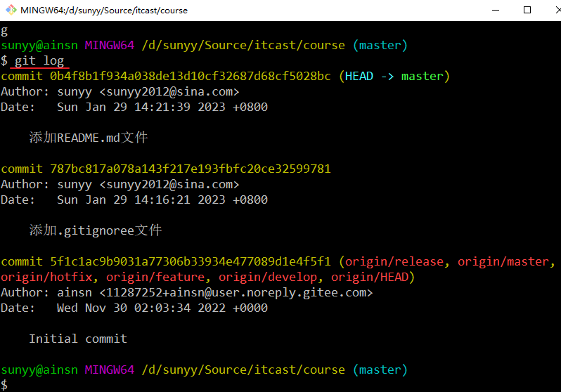Click the origin/master branch reference

(x=503, y=261)
